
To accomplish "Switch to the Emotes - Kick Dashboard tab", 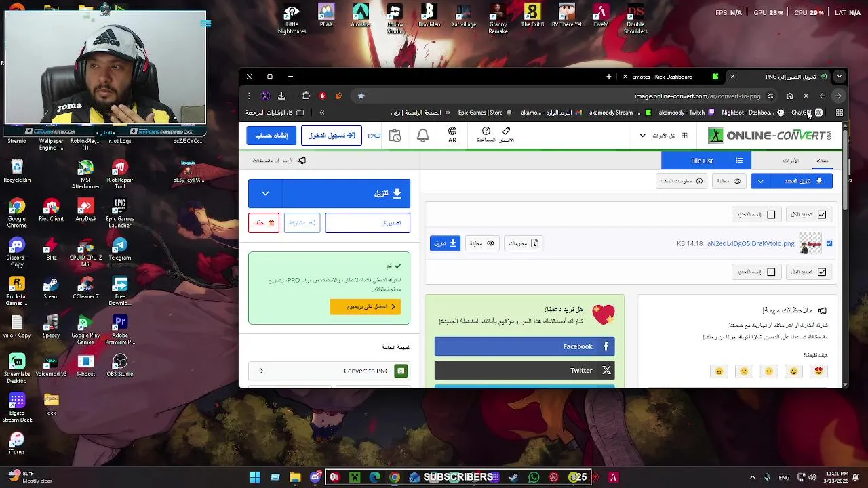I will click(669, 77).
